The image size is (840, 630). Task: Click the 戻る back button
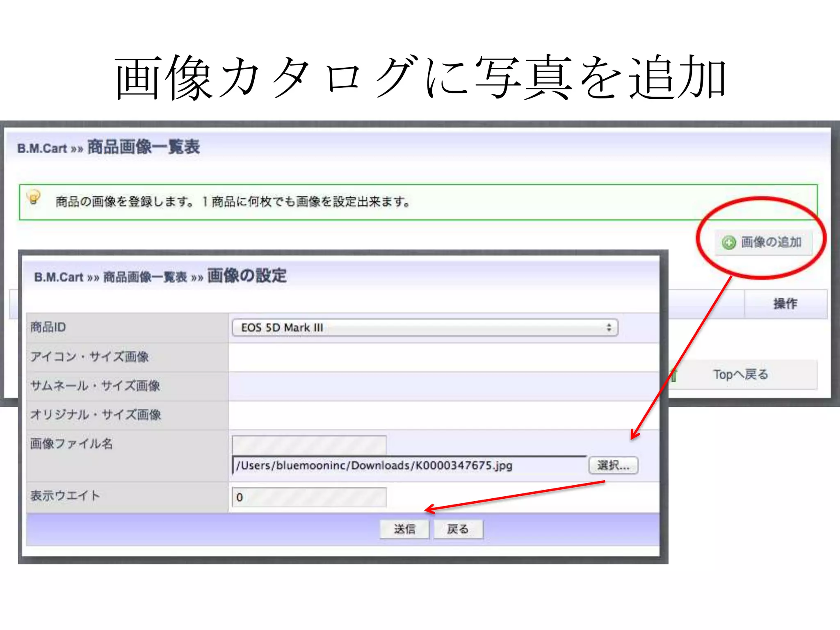[458, 529]
